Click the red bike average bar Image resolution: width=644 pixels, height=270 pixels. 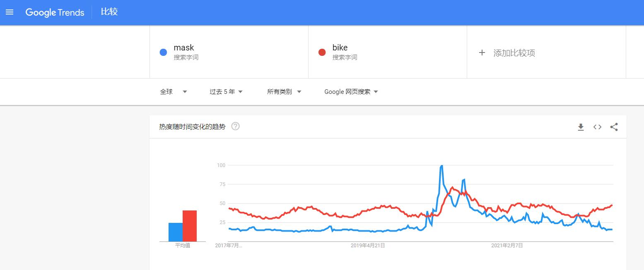tap(190, 226)
